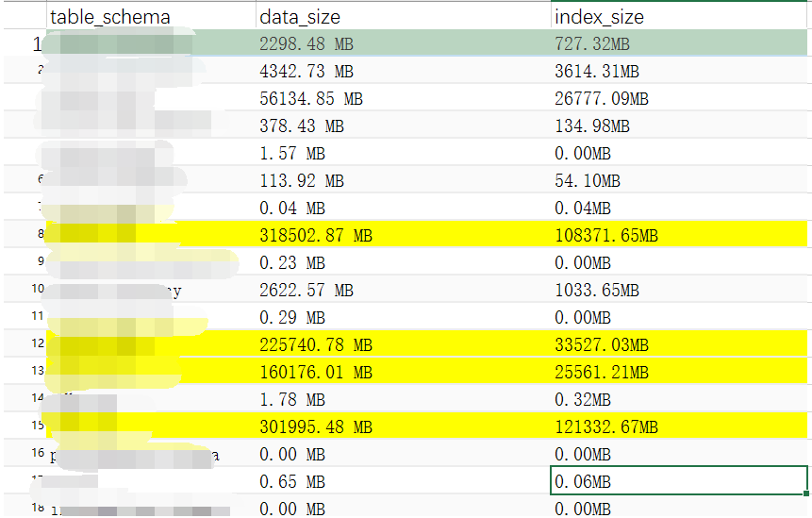Click the table_schema column header
812x518 pixels.
(x=110, y=17)
